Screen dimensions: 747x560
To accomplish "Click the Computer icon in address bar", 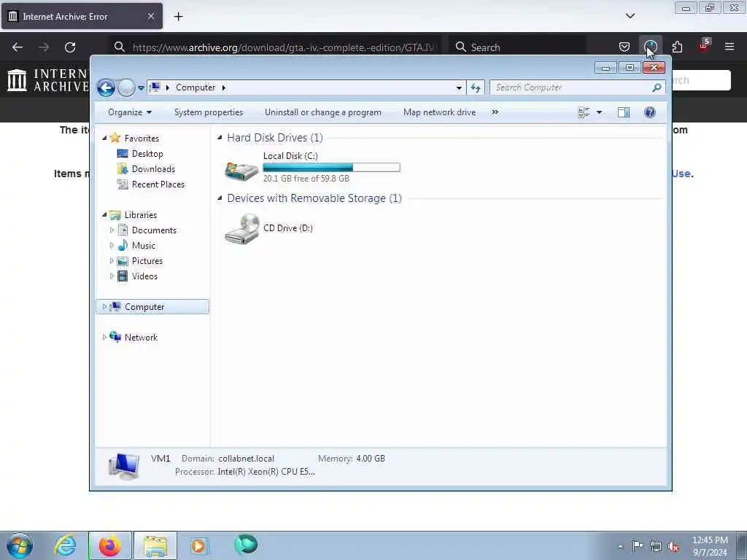I will pos(155,87).
